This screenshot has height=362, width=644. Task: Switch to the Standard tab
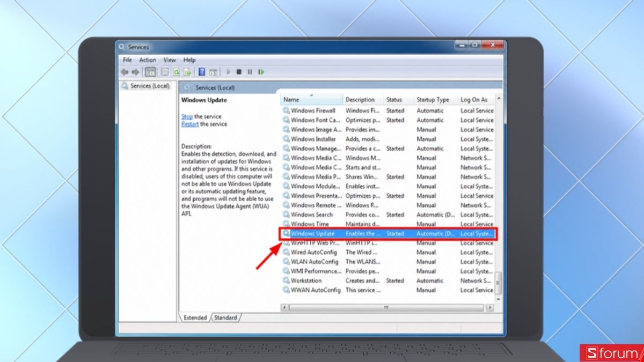pos(225,317)
